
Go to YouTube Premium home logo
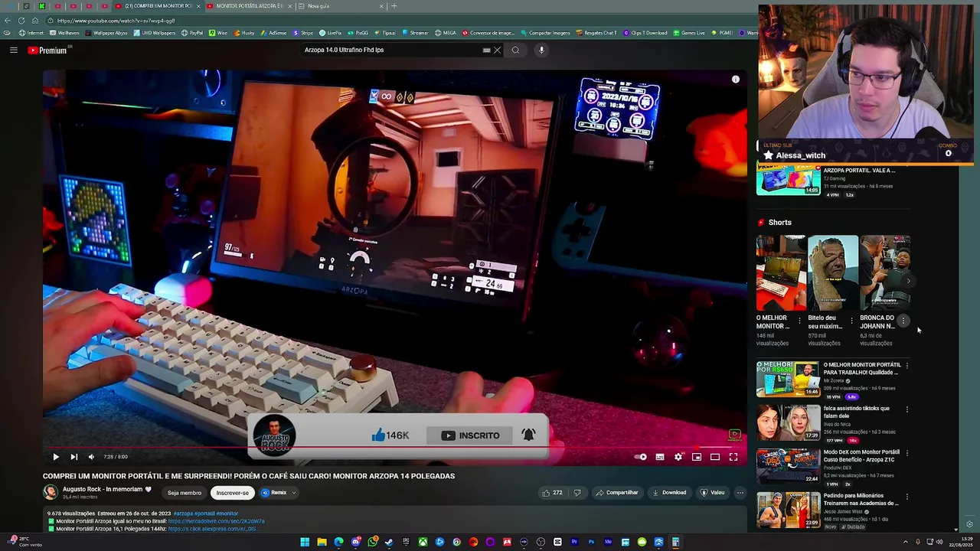point(47,51)
